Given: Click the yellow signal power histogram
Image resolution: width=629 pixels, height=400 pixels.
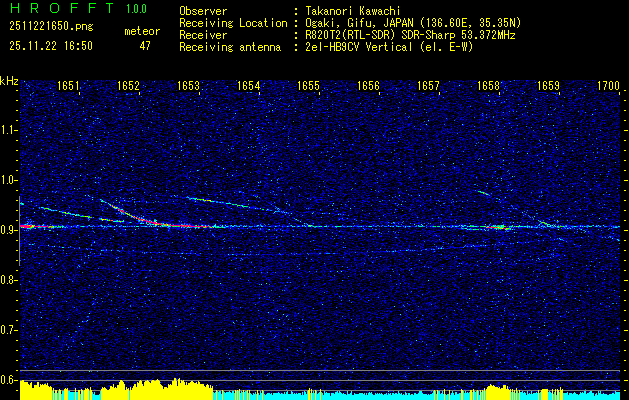Looking at the screenshot, I should 300,390.
